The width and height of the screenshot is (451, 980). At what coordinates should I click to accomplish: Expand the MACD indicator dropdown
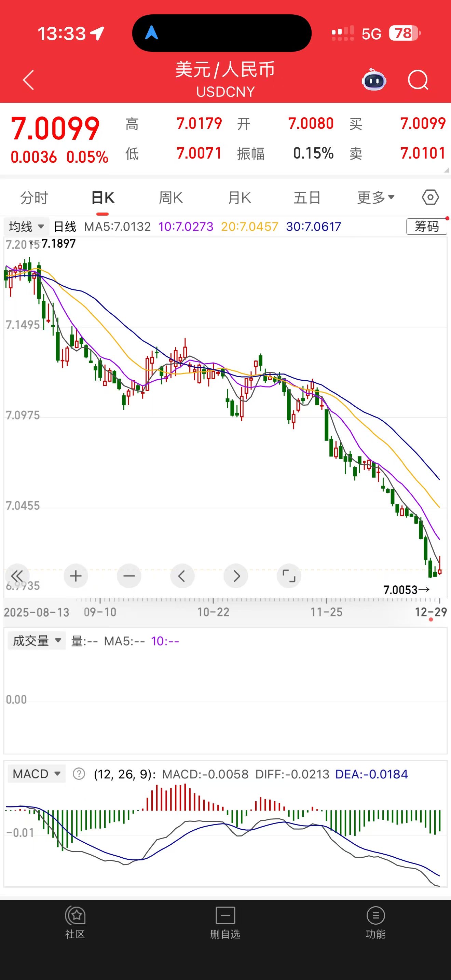[37, 774]
